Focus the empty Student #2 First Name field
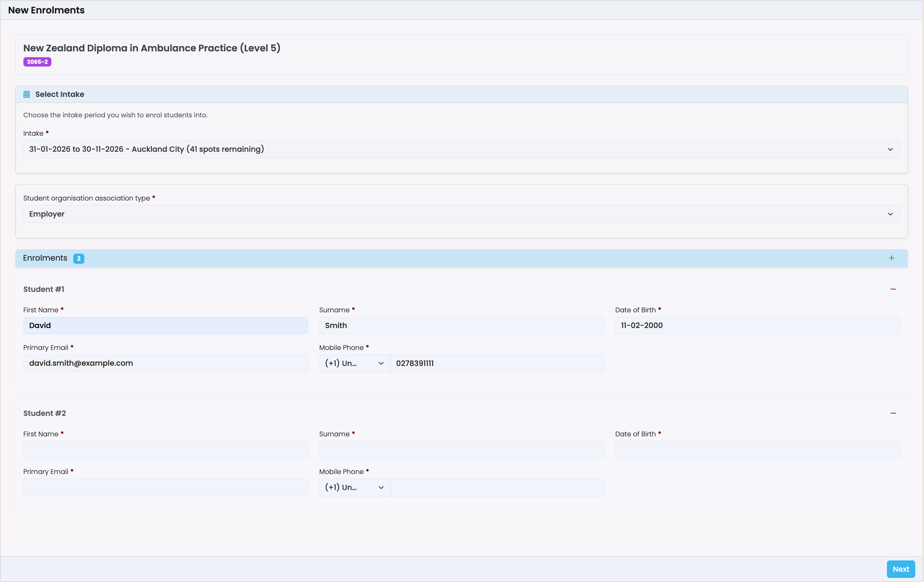 pos(165,449)
